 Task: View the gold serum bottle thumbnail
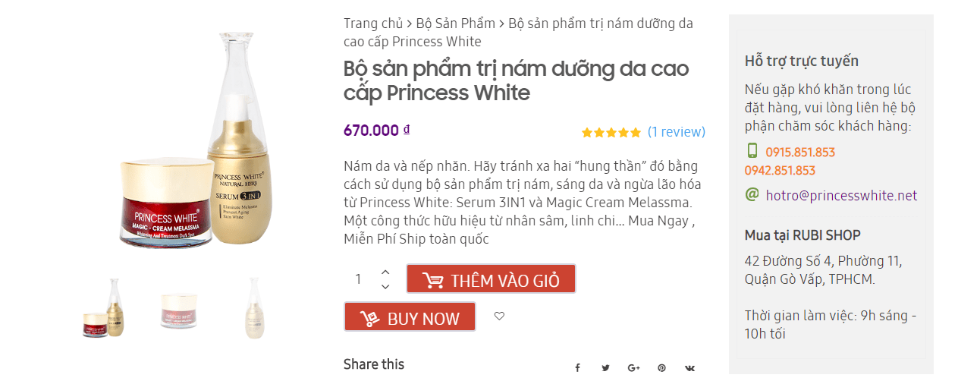(255, 309)
